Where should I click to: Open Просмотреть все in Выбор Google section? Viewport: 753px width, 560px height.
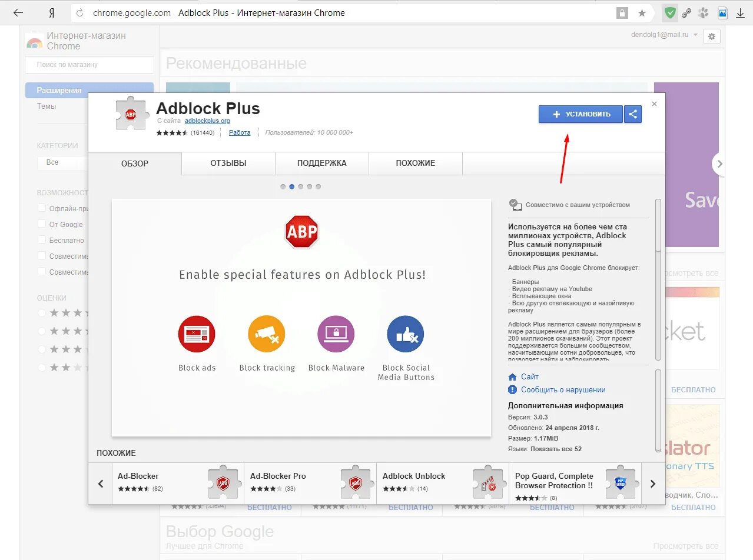pos(685,546)
